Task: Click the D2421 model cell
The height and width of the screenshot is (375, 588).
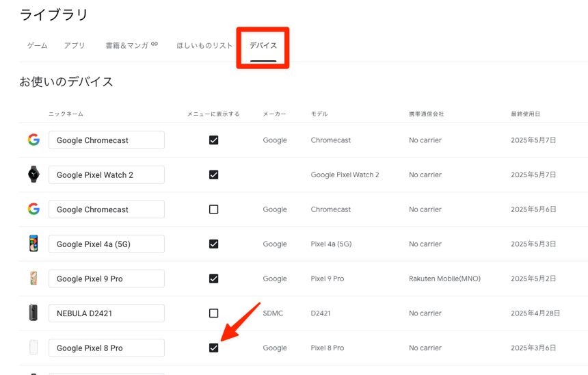Action: 321,313
